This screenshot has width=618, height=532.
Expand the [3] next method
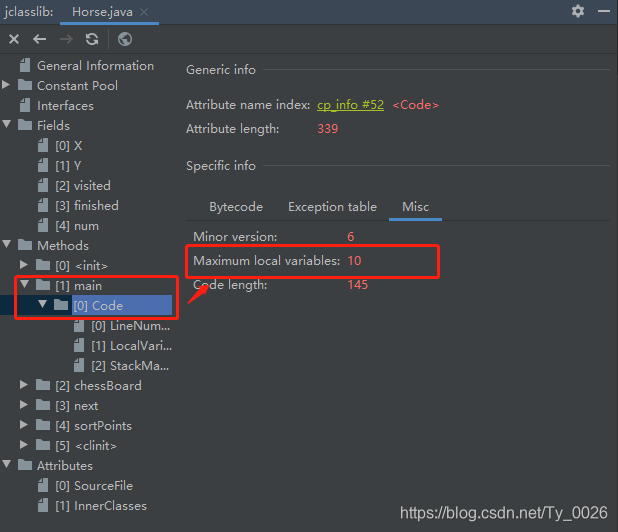click(24, 405)
